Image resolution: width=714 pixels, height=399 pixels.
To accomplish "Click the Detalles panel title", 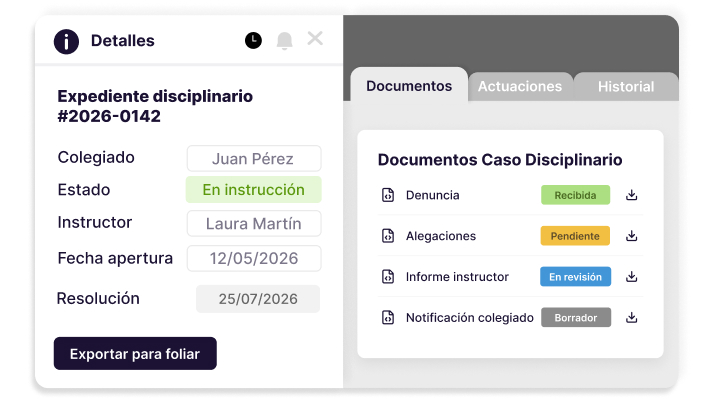I will pyautogui.click(x=122, y=41).
